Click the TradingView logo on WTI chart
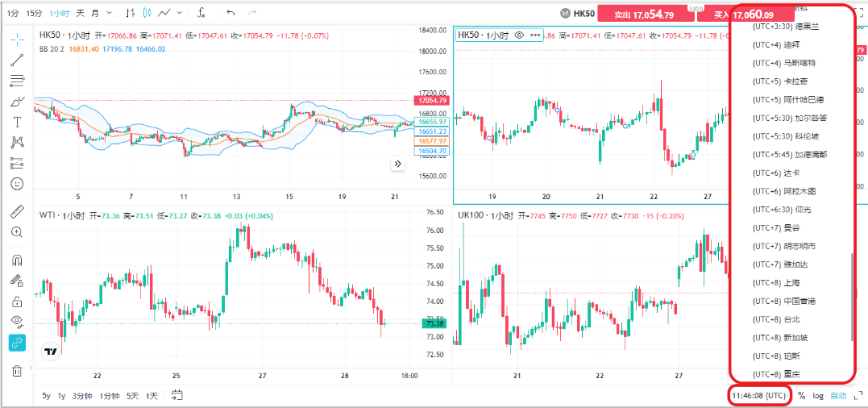The width and height of the screenshot is (868, 408). tap(51, 351)
